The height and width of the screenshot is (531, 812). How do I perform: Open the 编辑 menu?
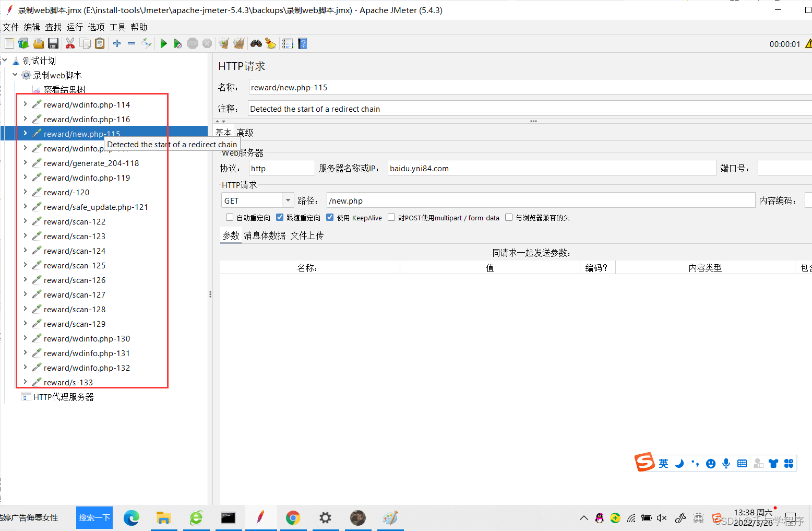(x=32, y=27)
